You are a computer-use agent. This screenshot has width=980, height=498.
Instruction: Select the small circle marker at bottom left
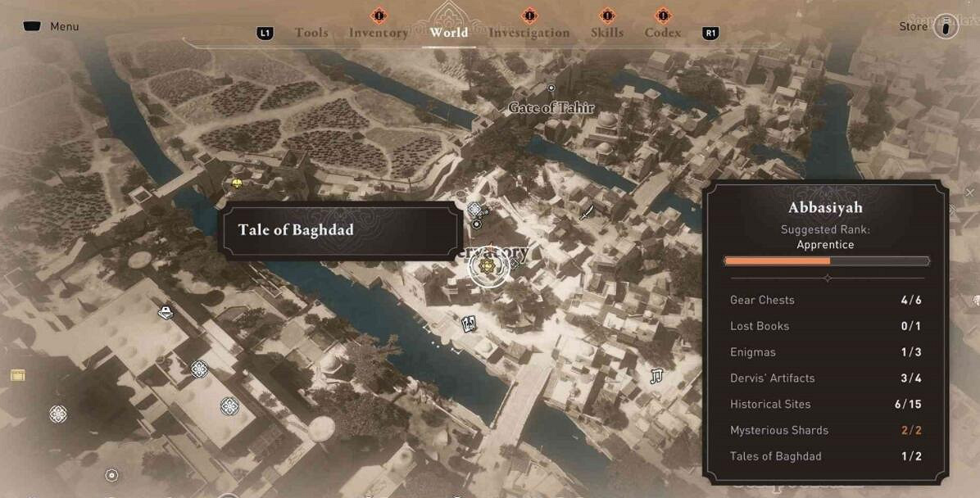coord(112,476)
